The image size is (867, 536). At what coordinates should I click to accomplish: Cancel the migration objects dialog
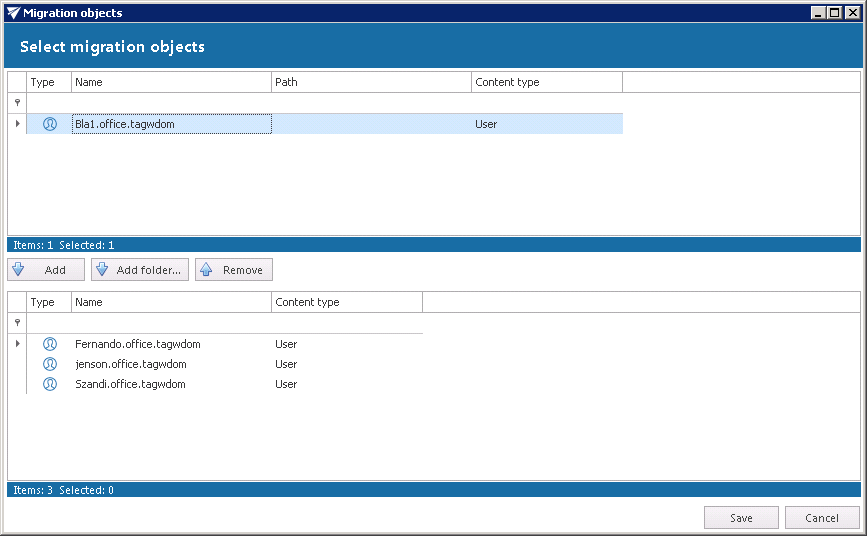pyautogui.click(x=822, y=518)
